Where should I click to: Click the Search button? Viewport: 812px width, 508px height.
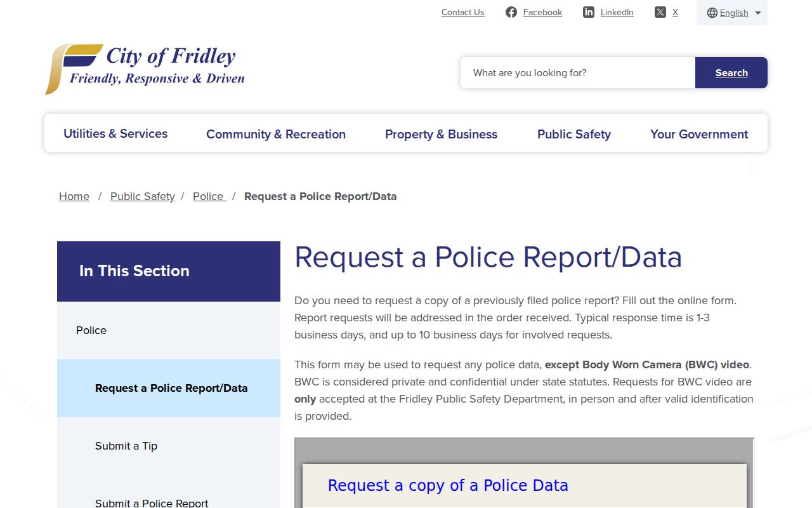(731, 73)
